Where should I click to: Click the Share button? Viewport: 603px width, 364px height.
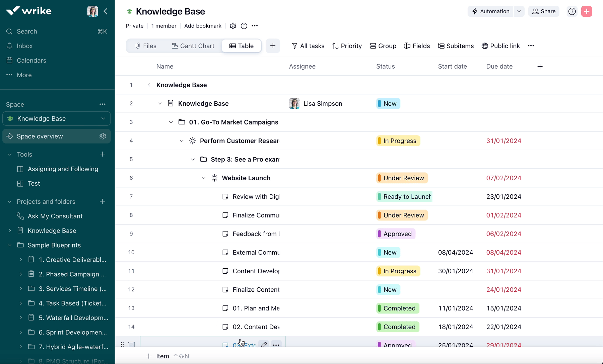click(544, 11)
